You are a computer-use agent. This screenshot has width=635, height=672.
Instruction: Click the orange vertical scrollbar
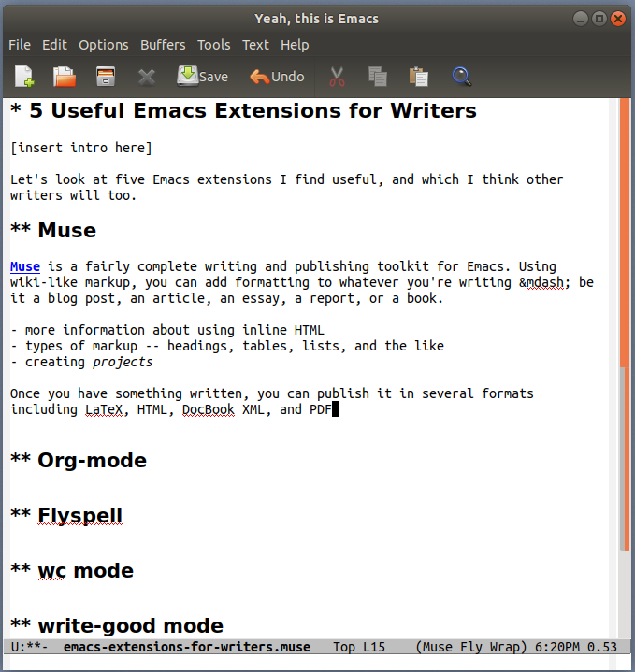pyautogui.click(x=625, y=234)
